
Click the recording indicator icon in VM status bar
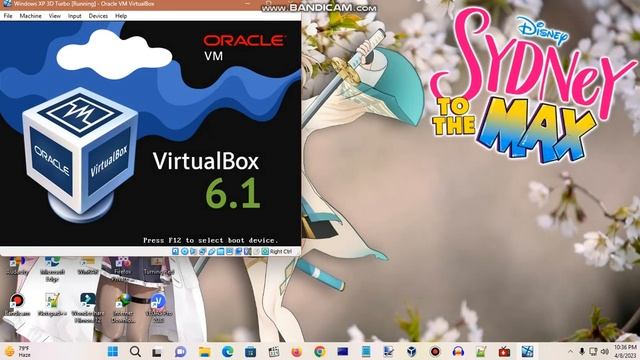238,251
